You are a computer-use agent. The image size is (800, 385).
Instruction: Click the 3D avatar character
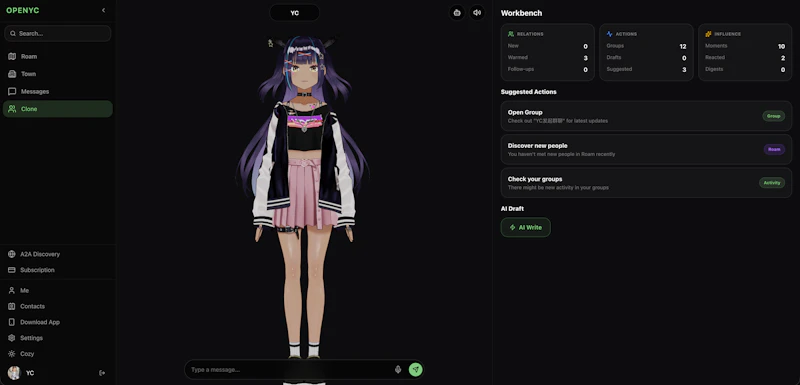(304, 196)
